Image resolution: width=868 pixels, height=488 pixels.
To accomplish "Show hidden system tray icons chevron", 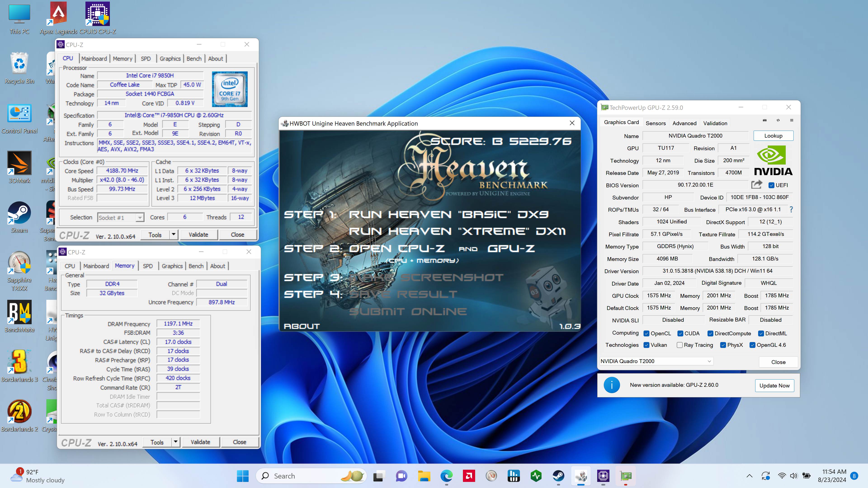I will click(x=749, y=476).
